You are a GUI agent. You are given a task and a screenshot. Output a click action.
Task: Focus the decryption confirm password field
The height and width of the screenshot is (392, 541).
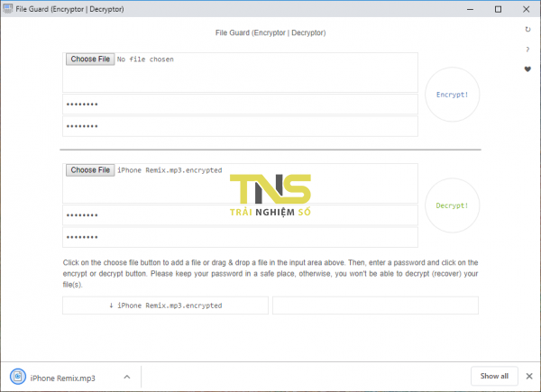point(240,237)
